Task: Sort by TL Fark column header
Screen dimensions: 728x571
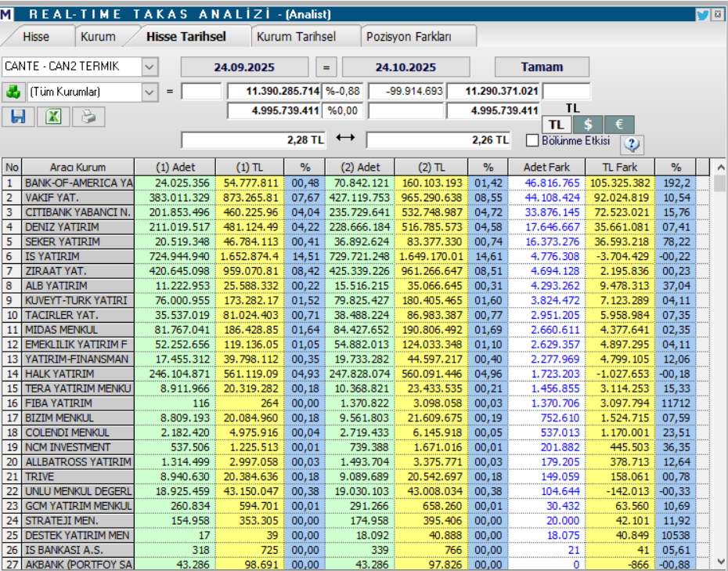Action: (620, 168)
